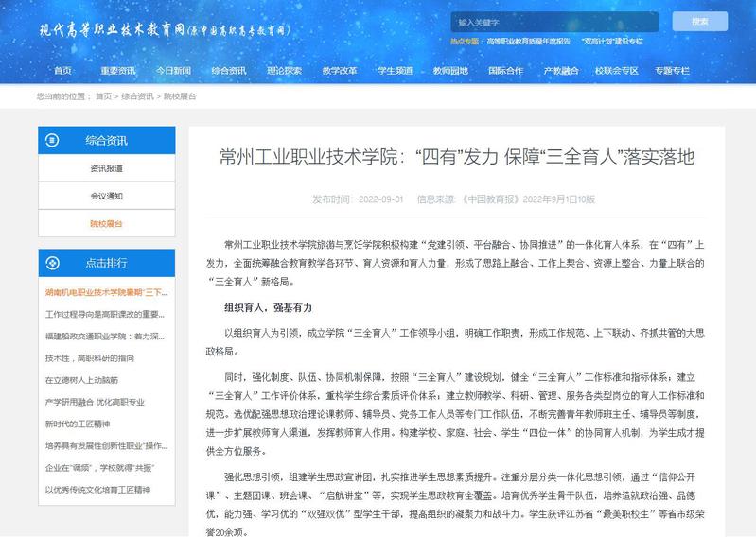The image size is (756, 537).
Task: Select 专题专栏 in the top navigation
Action: coord(672,70)
